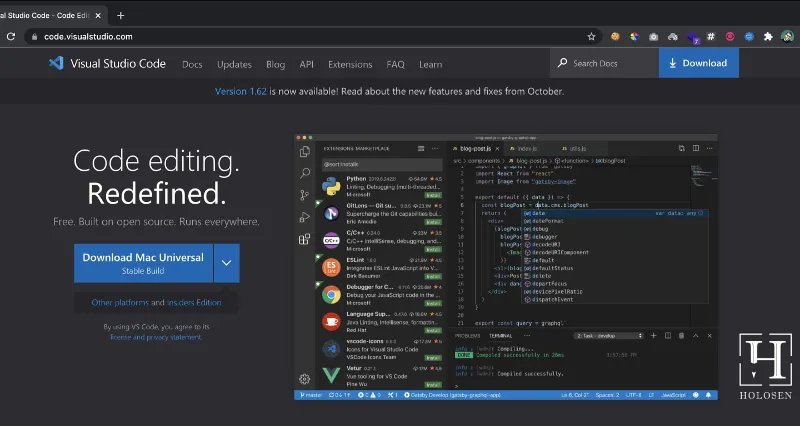Click the extension search box showing @sort:installs
Viewport: 800px width, 426px height.
(x=382, y=164)
